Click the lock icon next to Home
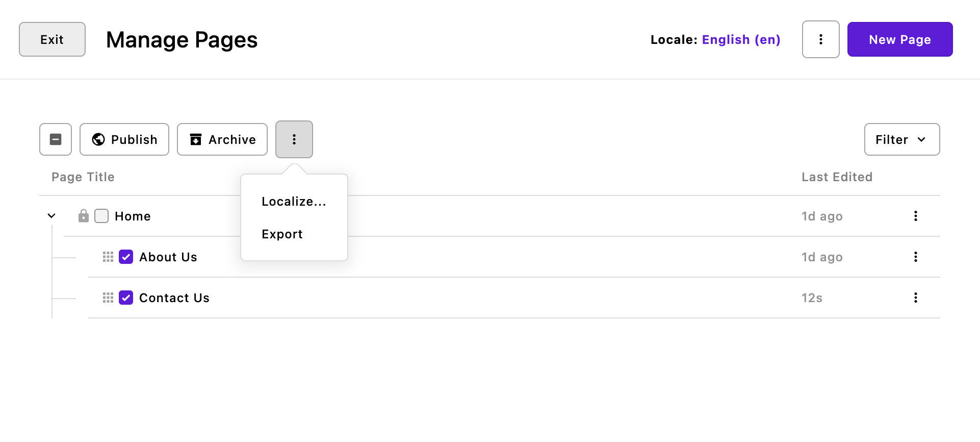The width and height of the screenshot is (980, 442). coord(84,216)
